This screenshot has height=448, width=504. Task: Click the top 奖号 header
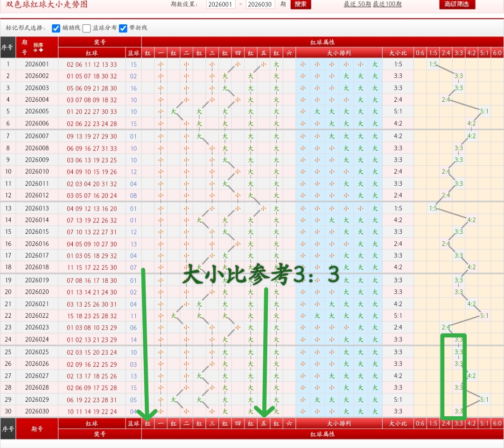click(x=100, y=42)
